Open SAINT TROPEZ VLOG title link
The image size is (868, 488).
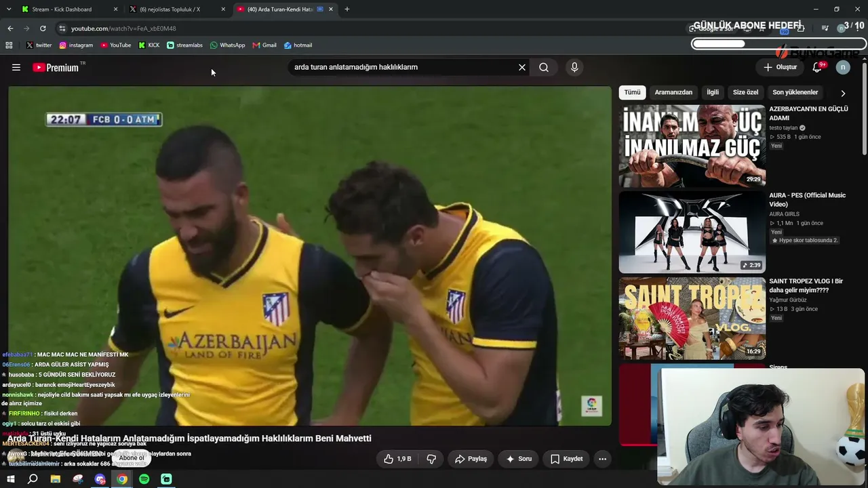click(806, 285)
